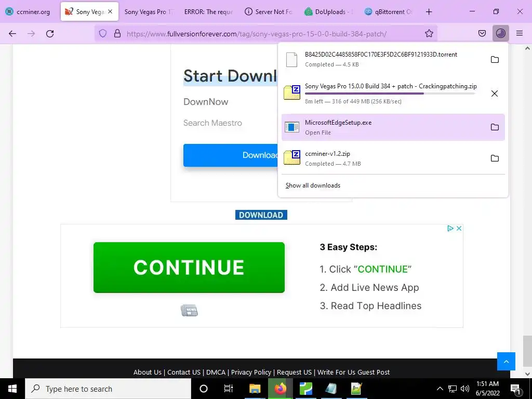This screenshot has width=532, height=399.
Task: Click the network tray icon
Action: point(453,389)
